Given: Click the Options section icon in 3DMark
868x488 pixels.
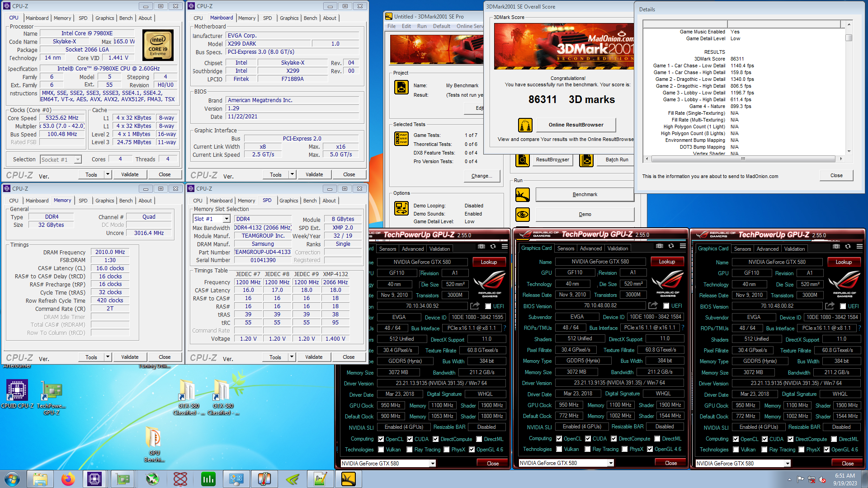Looking at the screenshot, I should pos(401,209).
